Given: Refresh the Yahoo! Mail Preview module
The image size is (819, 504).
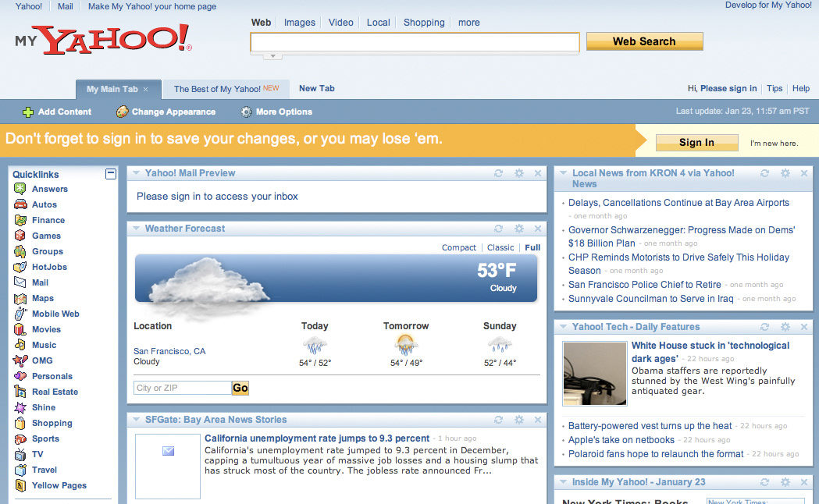Looking at the screenshot, I should [499, 173].
